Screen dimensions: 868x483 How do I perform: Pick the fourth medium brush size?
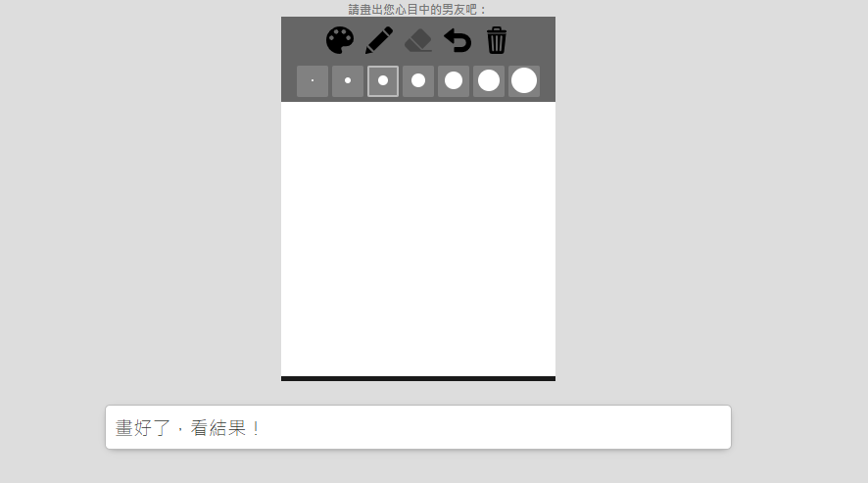tap(418, 81)
